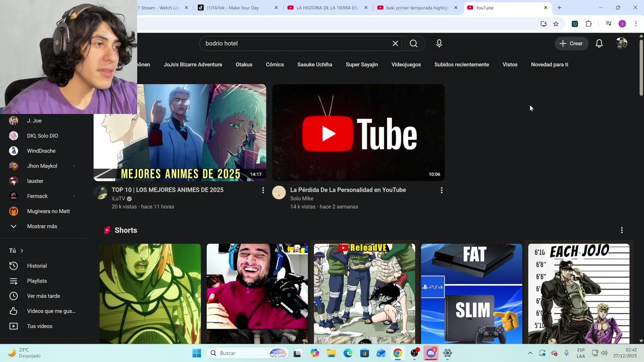Open the Settings gear in the taskbar
Image resolution: width=644 pixels, height=362 pixels.
pos(448,353)
